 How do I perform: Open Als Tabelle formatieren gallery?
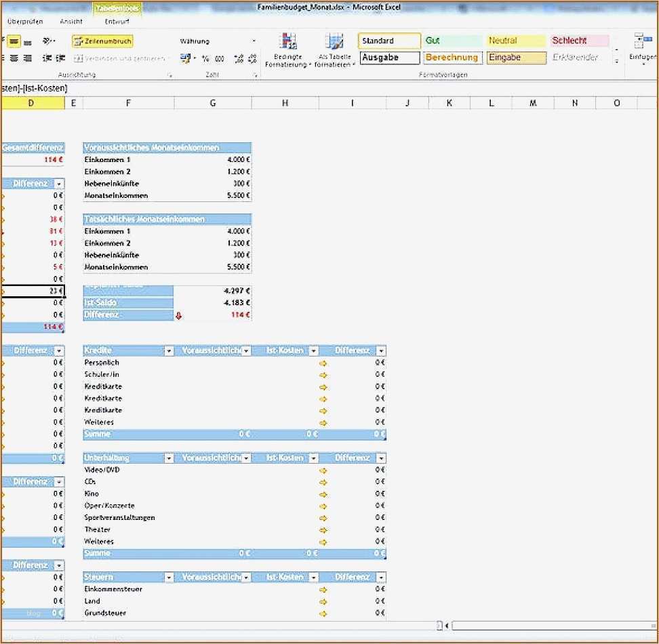pyautogui.click(x=335, y=49)
